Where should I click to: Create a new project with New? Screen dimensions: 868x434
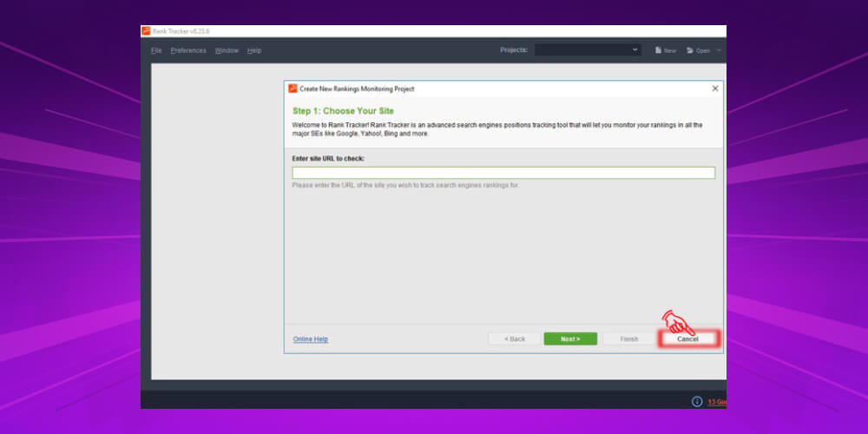point(666,50)
